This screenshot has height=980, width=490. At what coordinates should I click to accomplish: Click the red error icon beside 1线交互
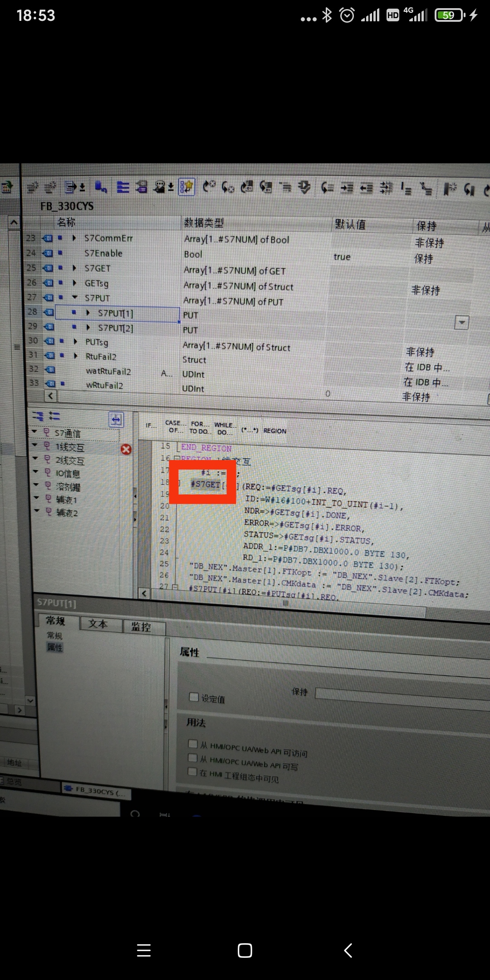point(126,449)
